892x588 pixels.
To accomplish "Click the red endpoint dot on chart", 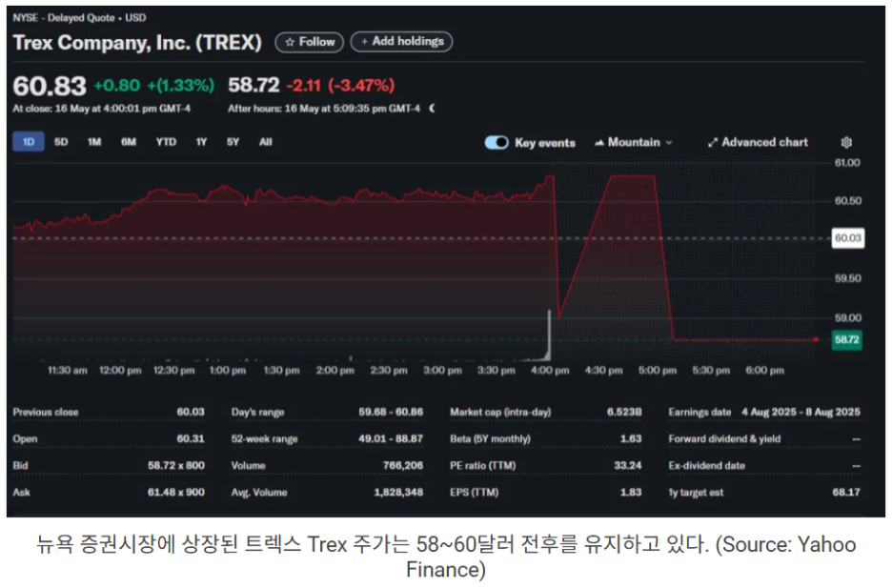I will 816,339.
